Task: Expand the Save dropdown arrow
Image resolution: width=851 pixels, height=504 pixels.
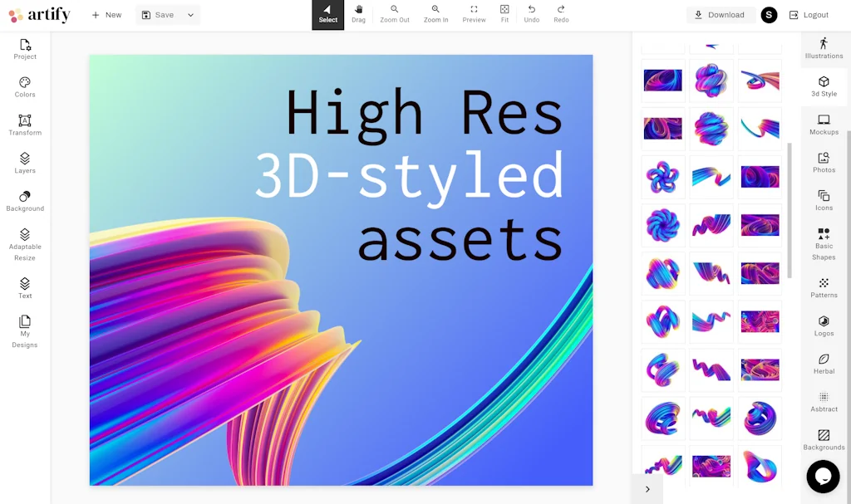Action: (190, 15)
